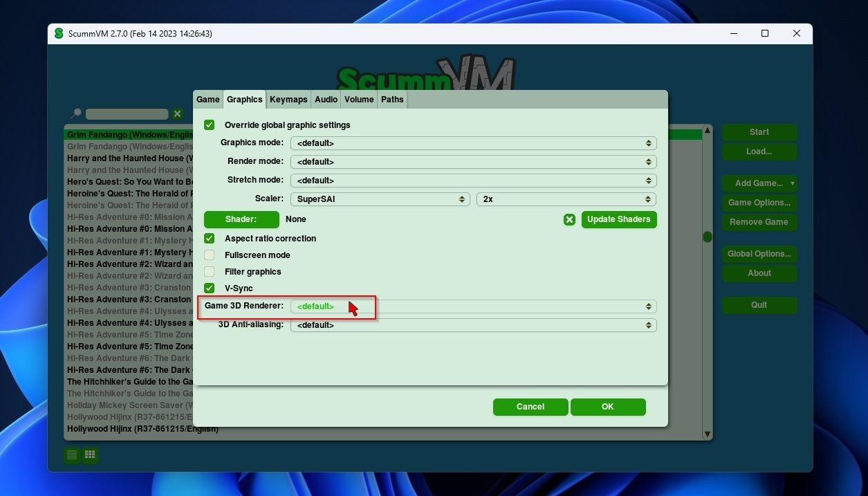This screenshot has height=496, width=868.
Task: Click the scroll down arrow of game list
Action: tap(707, 434)
